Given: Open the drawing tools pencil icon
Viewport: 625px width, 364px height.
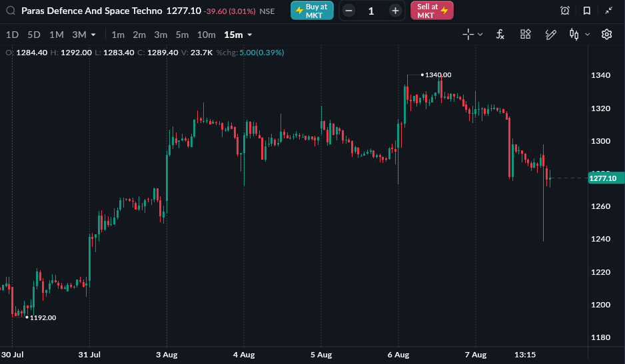Looking at the screenshot, I should point(550,35).
